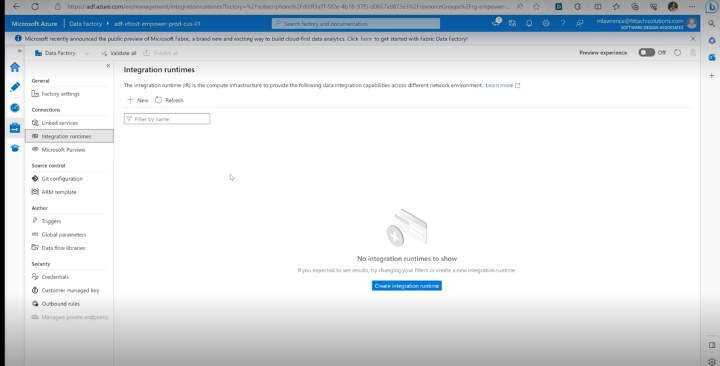This screenshot has width=720, height=366.
Task: Click Publish all
Action: (161, 53)
